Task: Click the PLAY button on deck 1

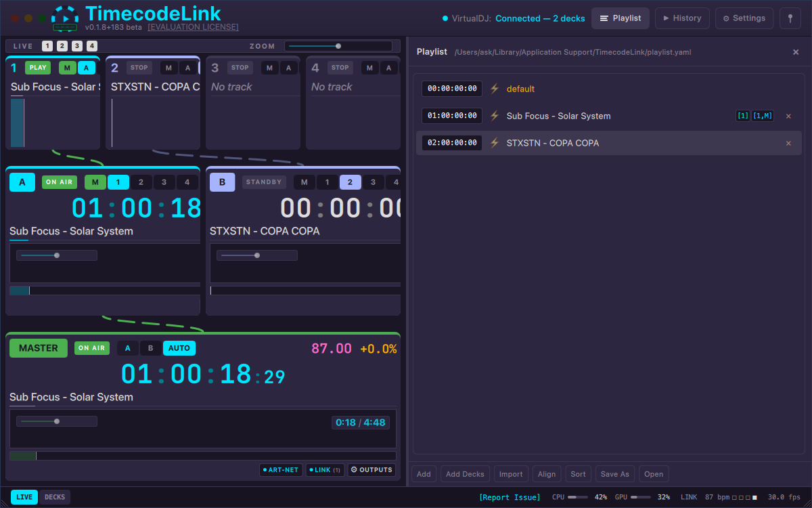Action: click(x=38, y=68)
